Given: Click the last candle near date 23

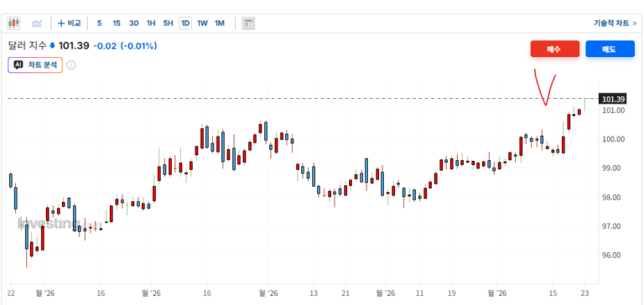Looking at the screenshot, I should point(584,104).
